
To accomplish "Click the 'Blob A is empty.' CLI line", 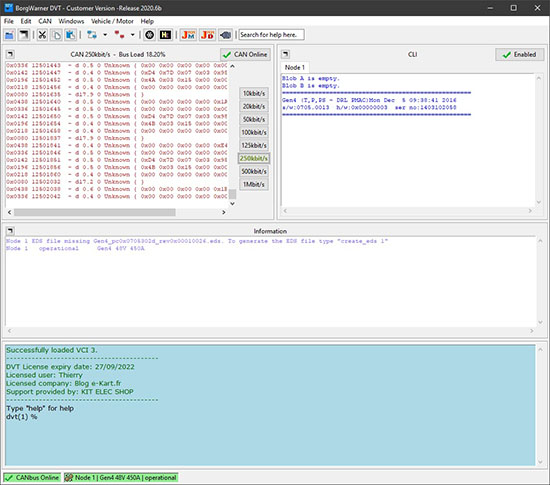I will point(311,79).
